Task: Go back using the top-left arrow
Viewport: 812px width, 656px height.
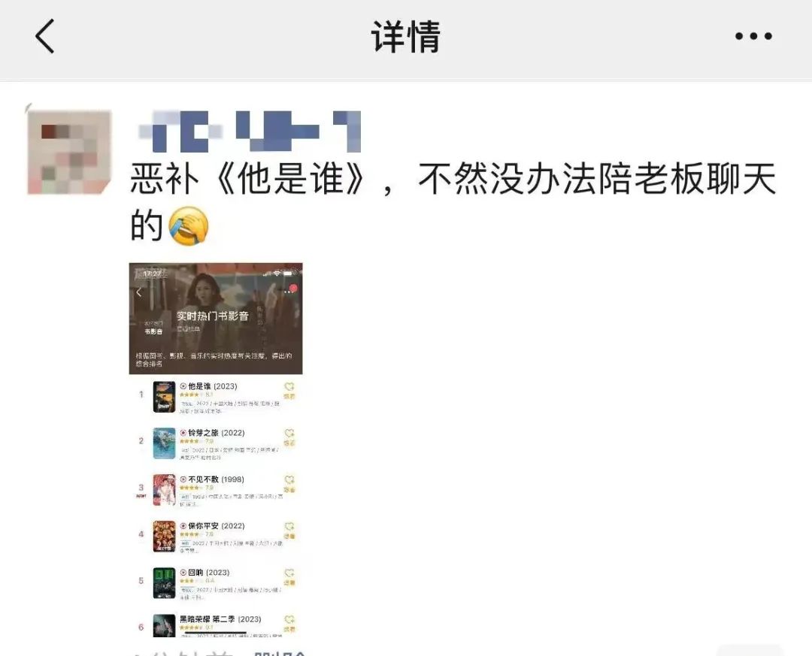Action: coord(45,36)
